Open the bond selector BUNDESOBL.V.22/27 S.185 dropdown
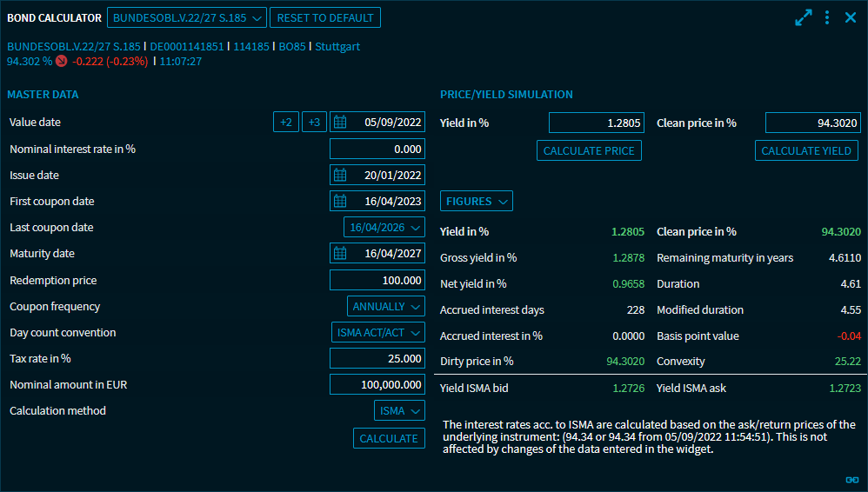Image resolution: width=868 pixels, height=492 pixels. pyautogui.click(x=186, y=17)
